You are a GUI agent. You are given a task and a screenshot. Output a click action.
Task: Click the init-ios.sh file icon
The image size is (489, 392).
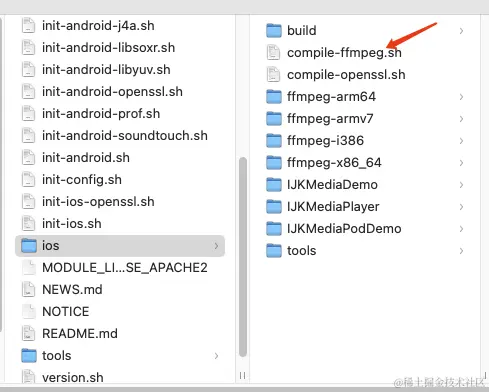pos(28,223)
